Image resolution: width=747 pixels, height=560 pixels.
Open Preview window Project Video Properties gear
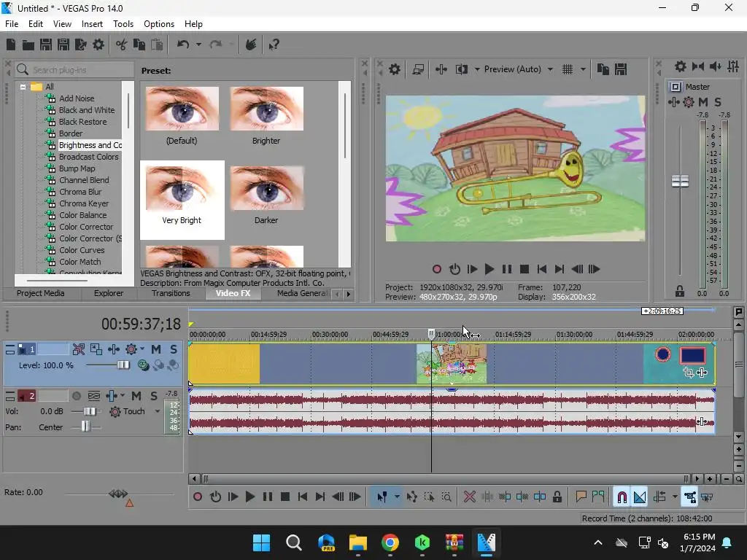395,69
